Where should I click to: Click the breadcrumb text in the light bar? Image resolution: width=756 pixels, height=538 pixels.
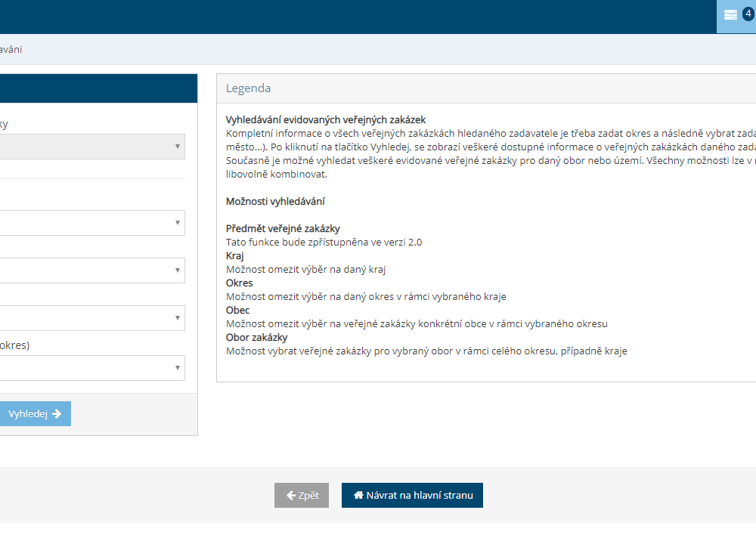tap(11, 49)
